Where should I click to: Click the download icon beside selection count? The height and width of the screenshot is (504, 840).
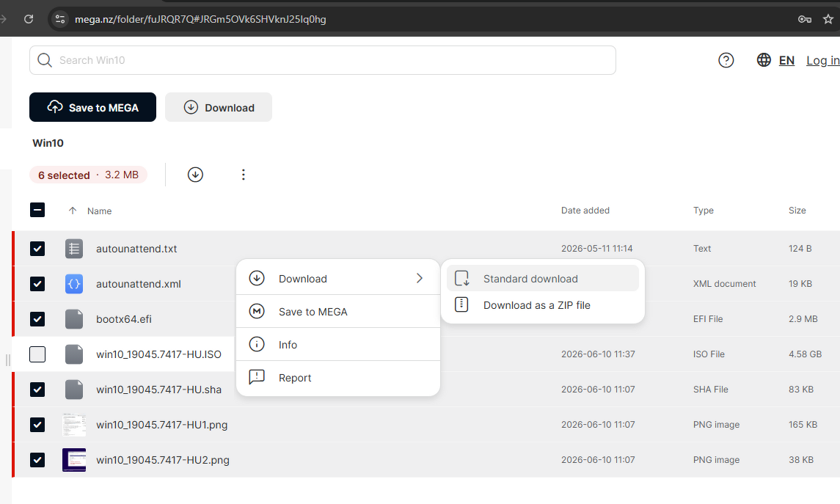[x=195, y=175]
